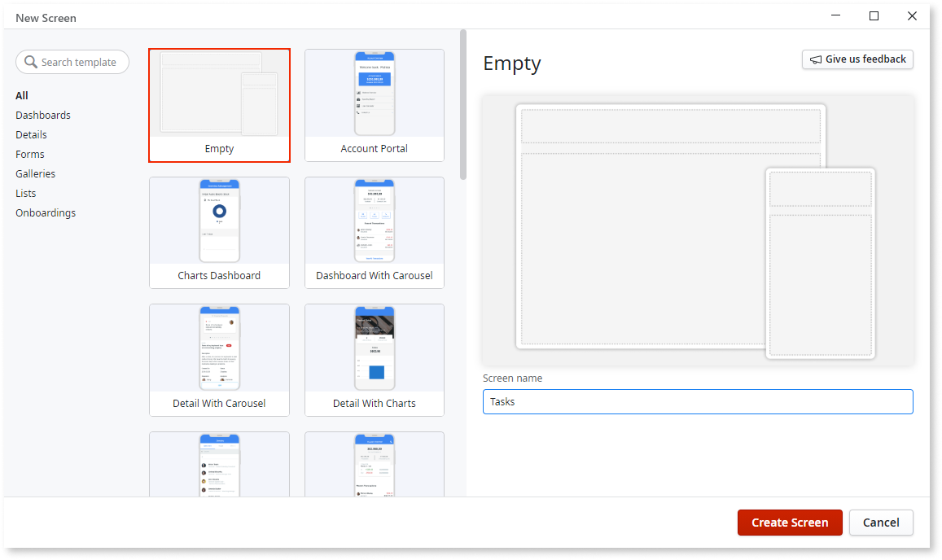Select the Detail With Carousel template
The width and height of the screenshot is (942, 560).
pos(219,360)
